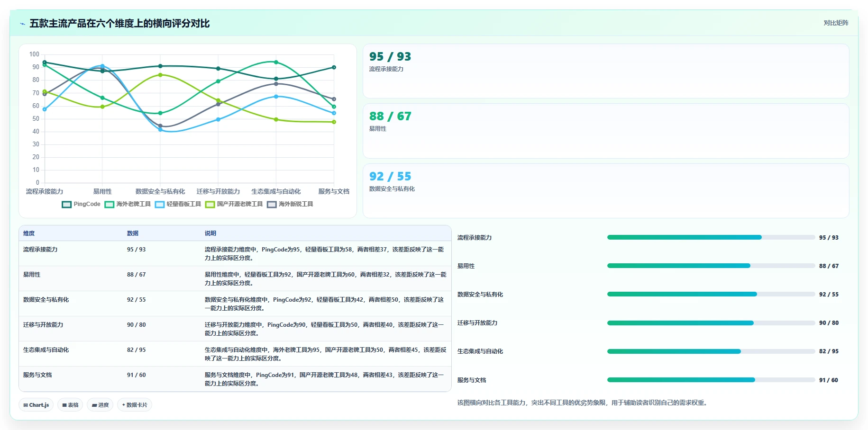Click the 数据安全与私有化 progress bar
The image size is (868, 430).
click(711, 294)
